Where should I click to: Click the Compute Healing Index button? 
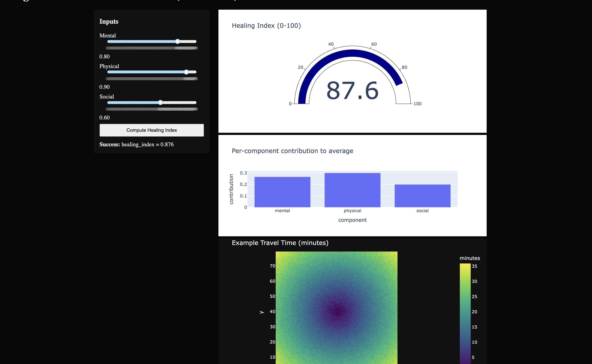152,130
